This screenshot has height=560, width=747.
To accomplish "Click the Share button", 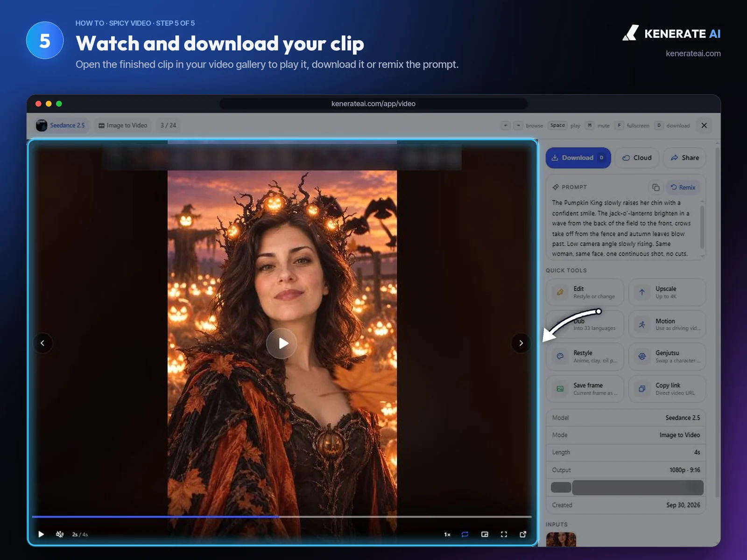I will tap(684, 158).
